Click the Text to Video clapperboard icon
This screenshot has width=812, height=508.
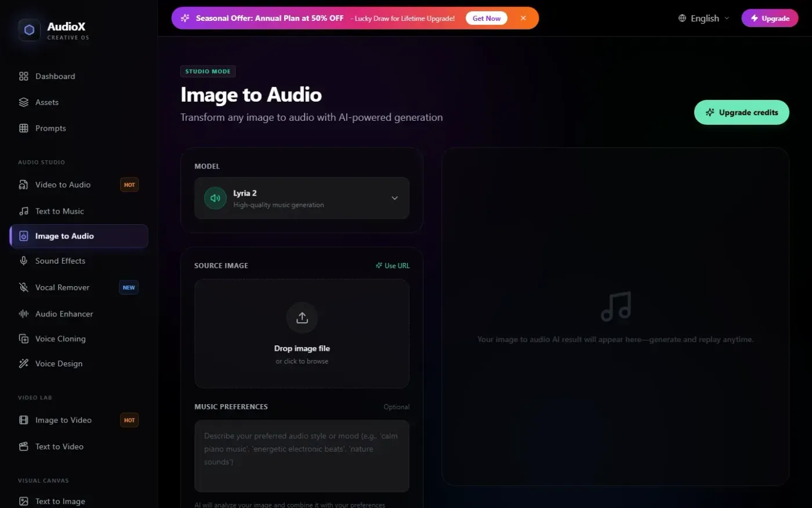[x=24, y=446]
